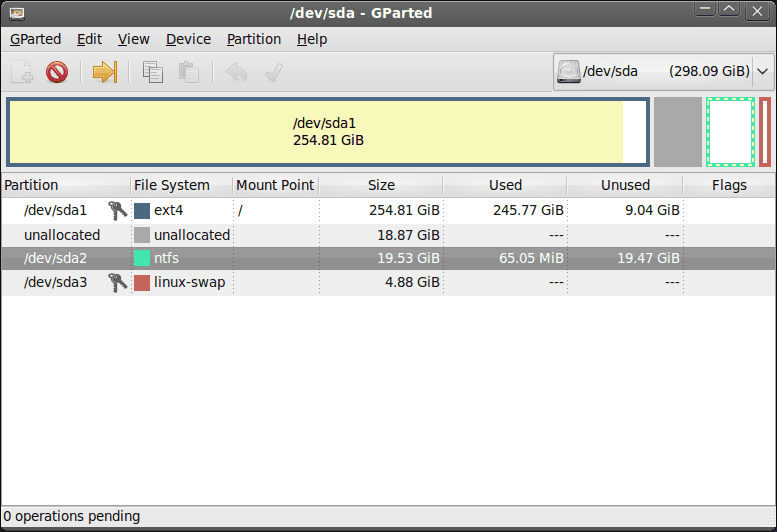This screenshot has height=532, width=777.
Task: Select the unallocated partition row name
Action: tap(62, 235)
